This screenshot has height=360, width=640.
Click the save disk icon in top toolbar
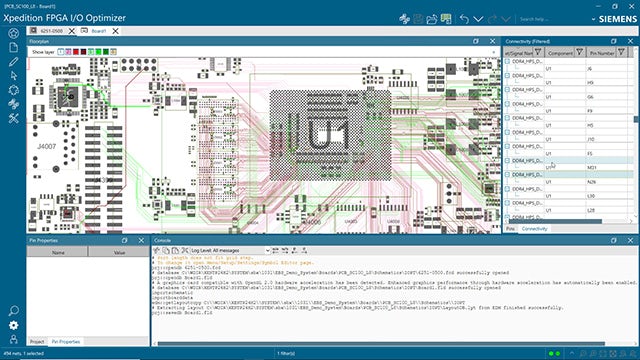pos(418,19)
